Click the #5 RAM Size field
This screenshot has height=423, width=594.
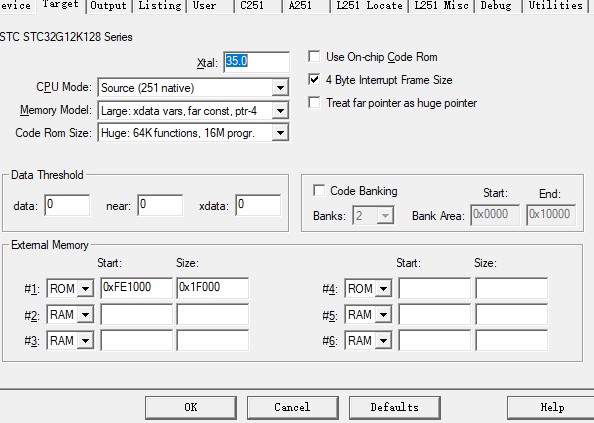[x=511, y=314]
